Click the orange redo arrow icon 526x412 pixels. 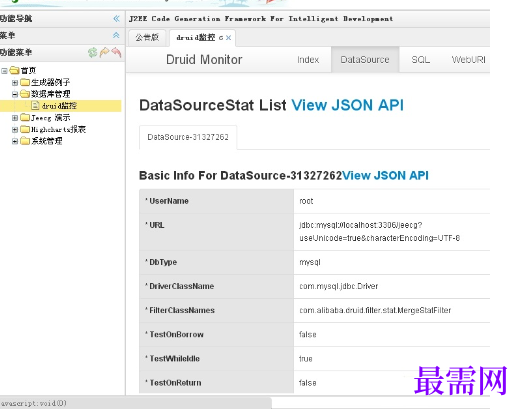(104, 52)
